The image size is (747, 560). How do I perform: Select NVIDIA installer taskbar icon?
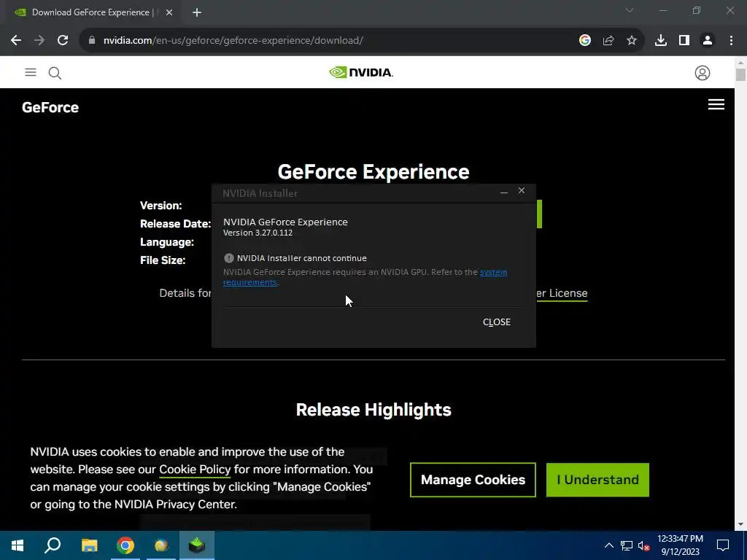coord(197,545)
